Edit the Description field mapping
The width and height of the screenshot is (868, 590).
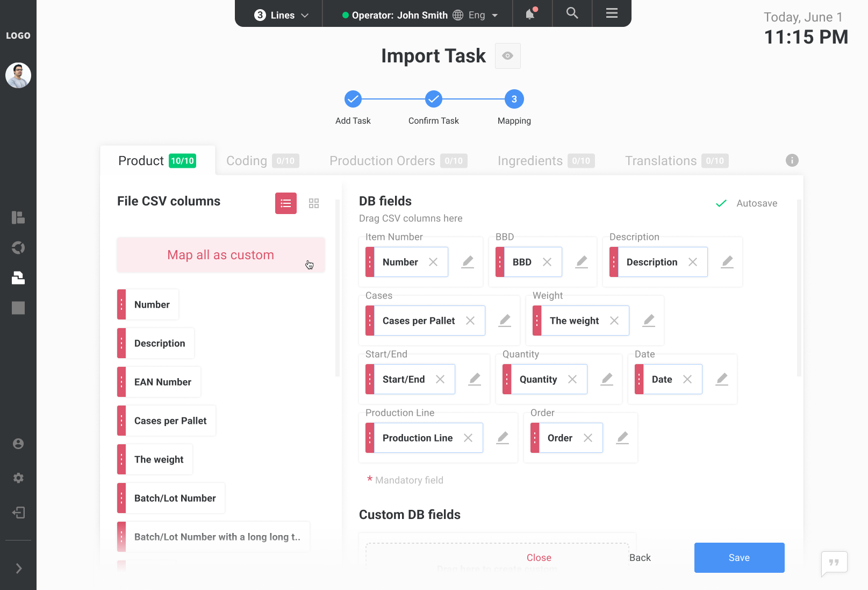pyautogui.click(x=727, y=262)
